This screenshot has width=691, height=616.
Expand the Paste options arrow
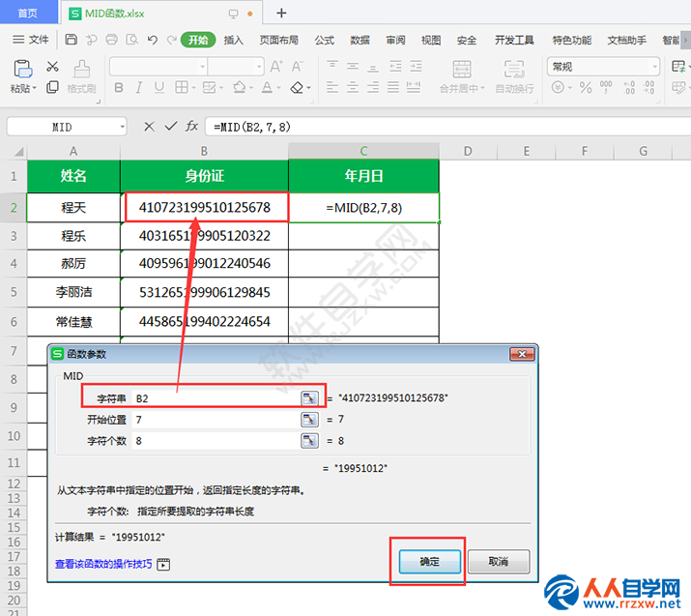(35, 88)
